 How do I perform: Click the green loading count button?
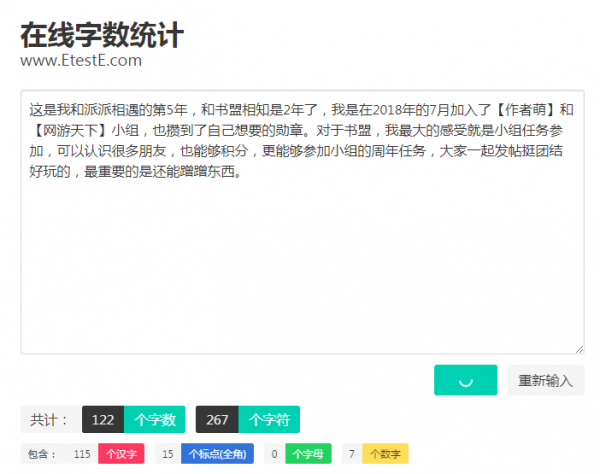pos(465,380)
